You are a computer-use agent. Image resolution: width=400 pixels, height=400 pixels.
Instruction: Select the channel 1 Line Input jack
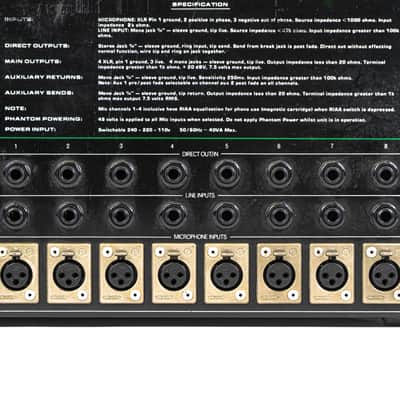click(16, 215)
